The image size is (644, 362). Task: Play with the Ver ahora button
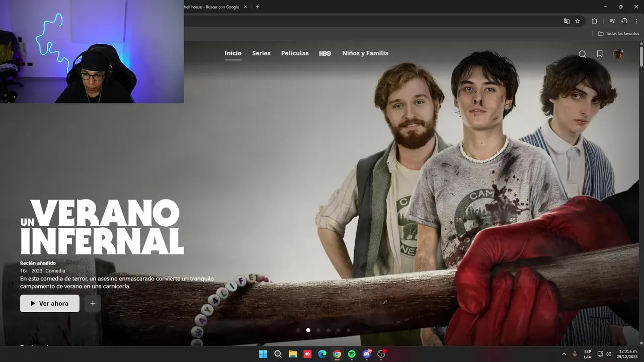tap(50, 303)
